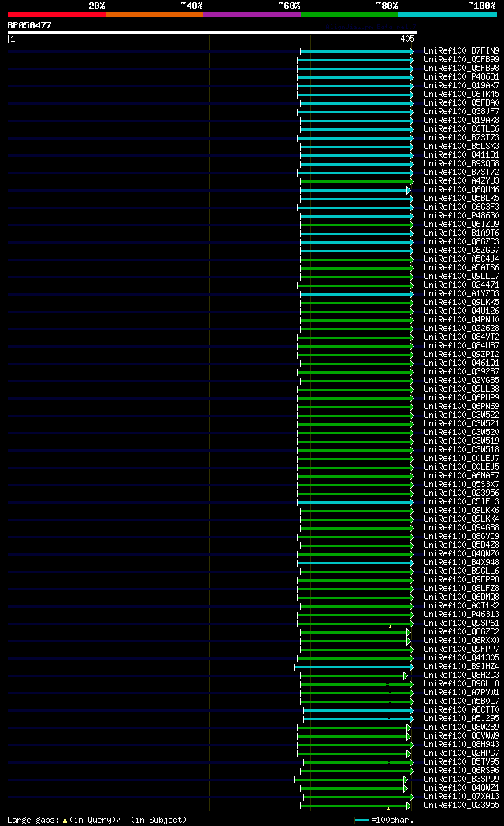Click the purple ~60% legend bar
The width and height of the screenshot is (504, 826).
[x=252, y=14]
